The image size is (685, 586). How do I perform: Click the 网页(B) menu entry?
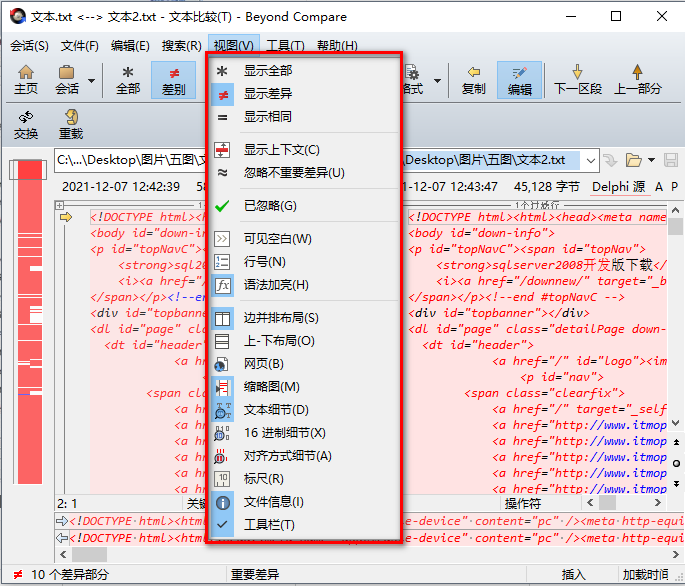pyautogui.click(x=304, y=364)
